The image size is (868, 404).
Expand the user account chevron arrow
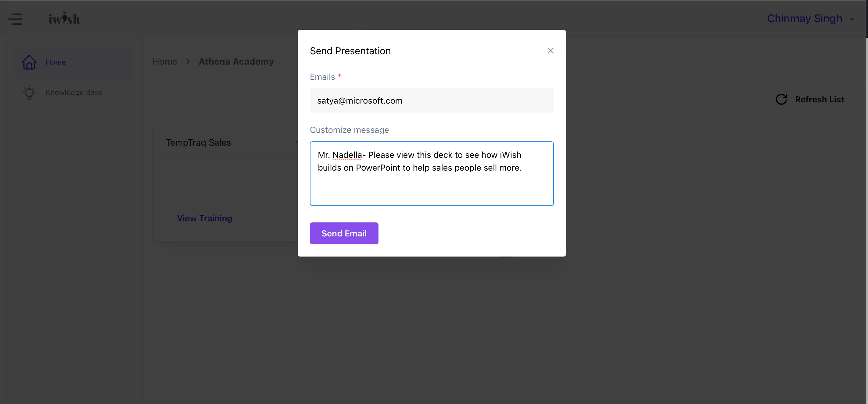click(852, 19)
